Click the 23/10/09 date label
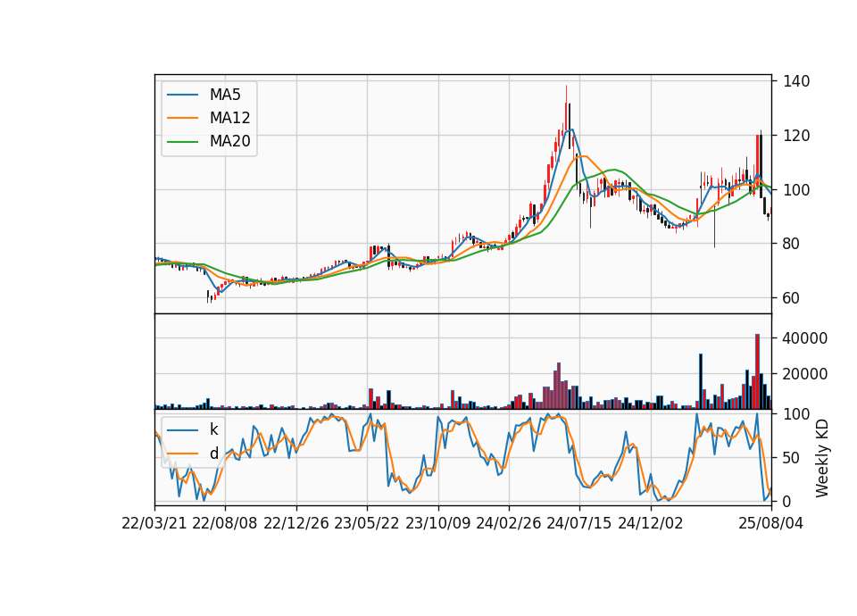 437,523
